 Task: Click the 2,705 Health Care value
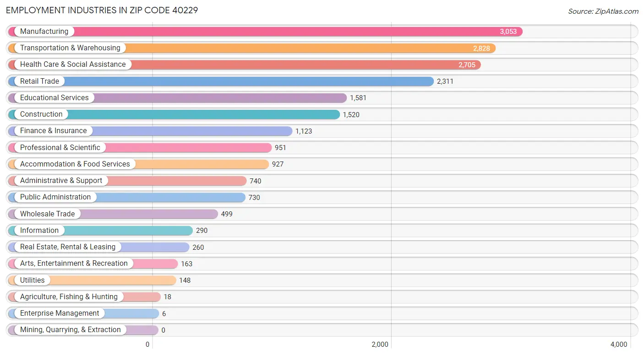[467, 65]
